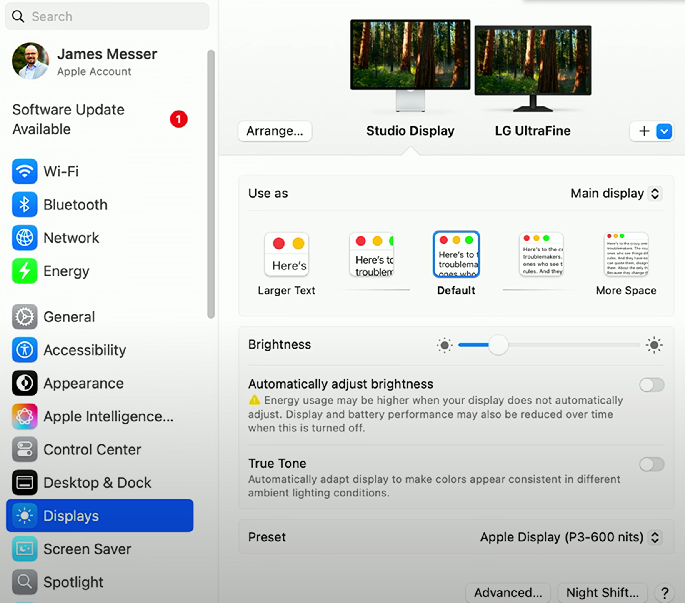Image resolution: width=685 pixels, height=603 pixels.
Task: Open Night Shift... settings
Action: 602,593
